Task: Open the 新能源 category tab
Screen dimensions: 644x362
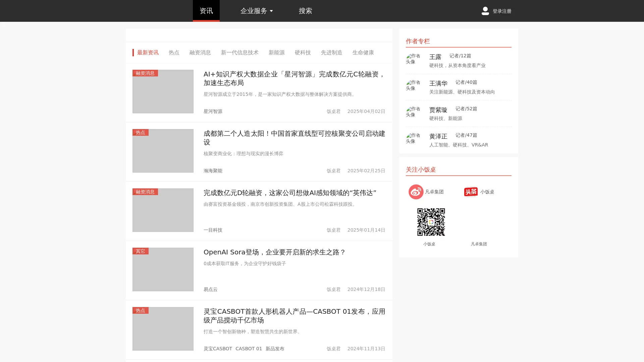Action: pyautogui.click(x=276, y=53)
